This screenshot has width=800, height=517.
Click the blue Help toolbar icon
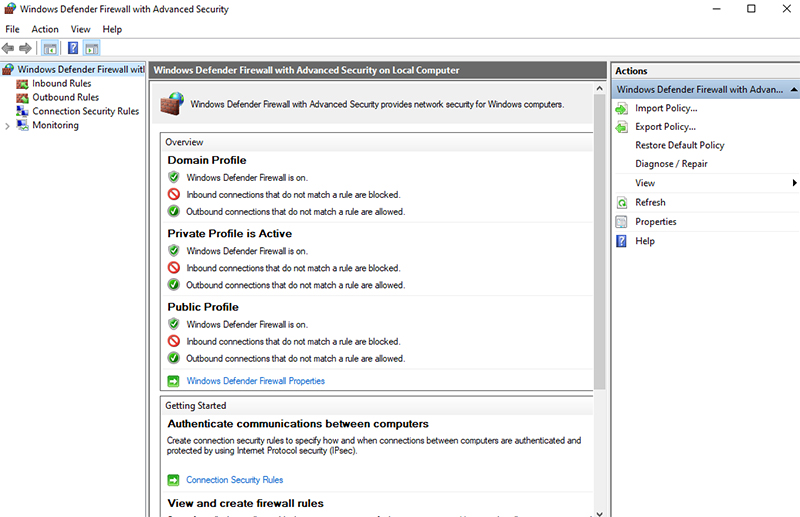click(x=73, y=48)
